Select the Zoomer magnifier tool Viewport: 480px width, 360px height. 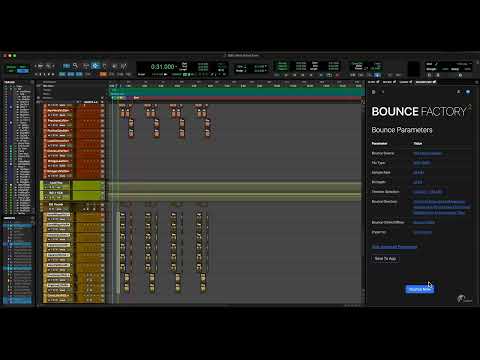click(x=75, y=66)
